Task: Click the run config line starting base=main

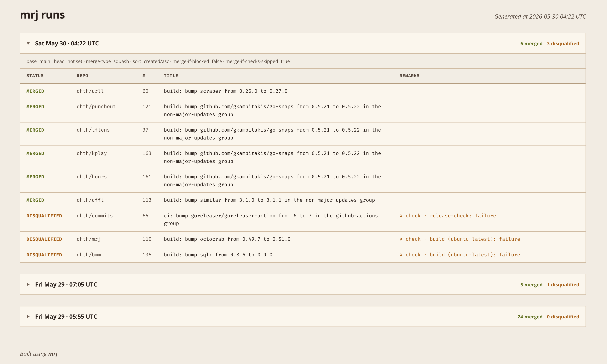Action: (158, 61)
